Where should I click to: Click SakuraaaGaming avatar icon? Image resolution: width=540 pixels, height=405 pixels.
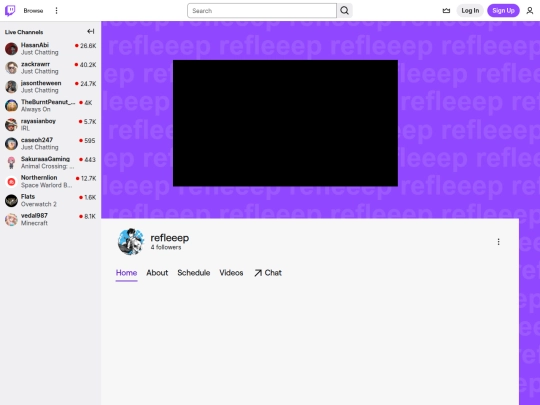(x=11, y=163)
